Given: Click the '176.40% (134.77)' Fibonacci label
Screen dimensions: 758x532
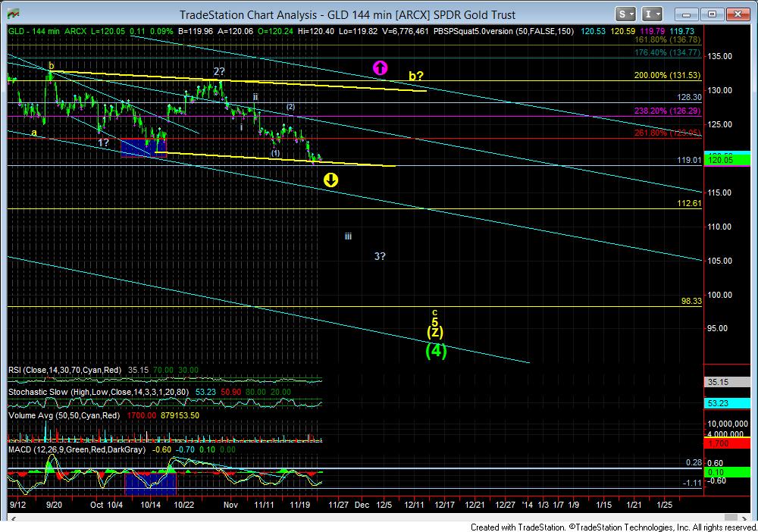Looking at the screenshot, I should click(667, 52).
